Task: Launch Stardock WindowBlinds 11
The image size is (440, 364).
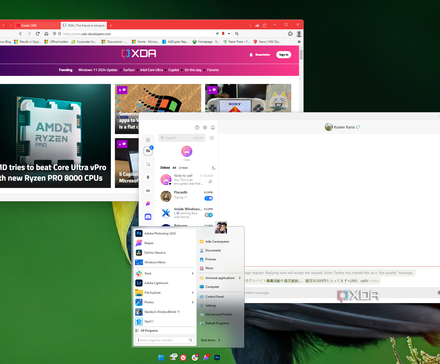Action: (164, 312)
